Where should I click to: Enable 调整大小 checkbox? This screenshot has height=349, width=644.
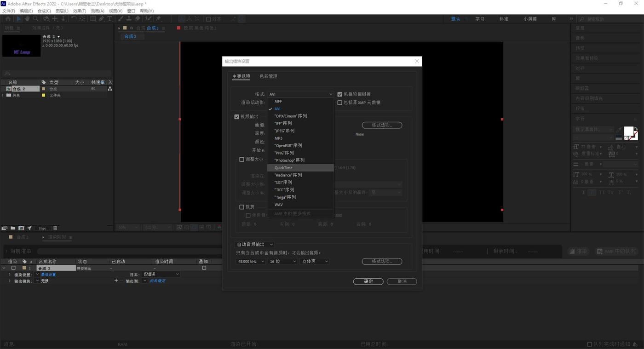[242, 160]
